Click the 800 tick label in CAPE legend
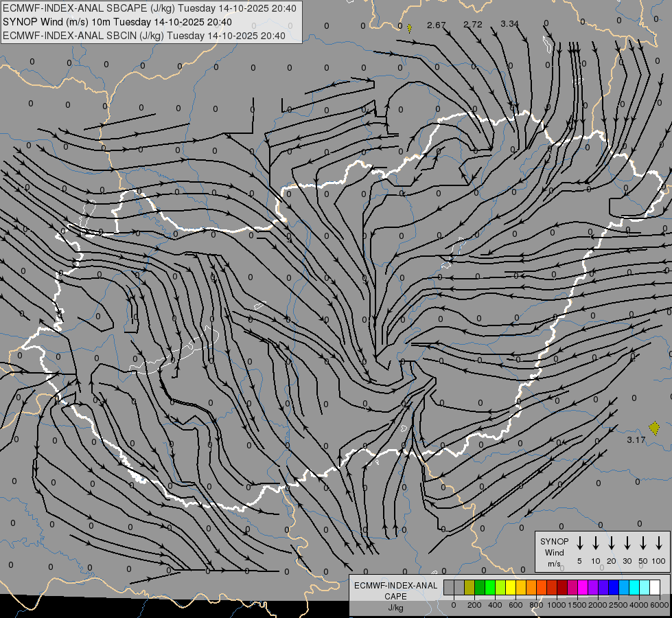The image size is (672, 618). (536, 605)
